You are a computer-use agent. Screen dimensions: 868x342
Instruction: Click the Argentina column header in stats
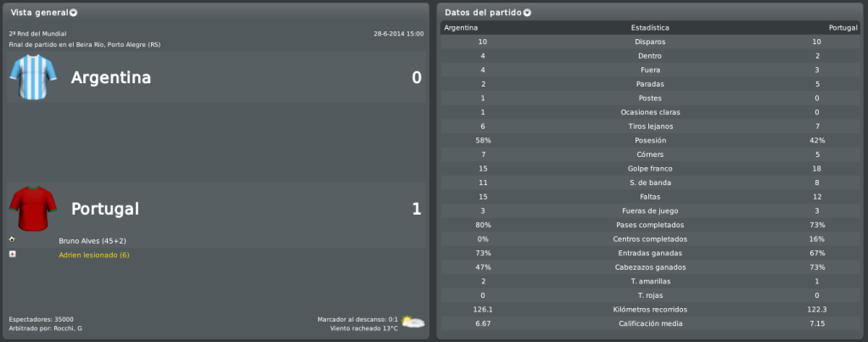click(x=461, y=28)
